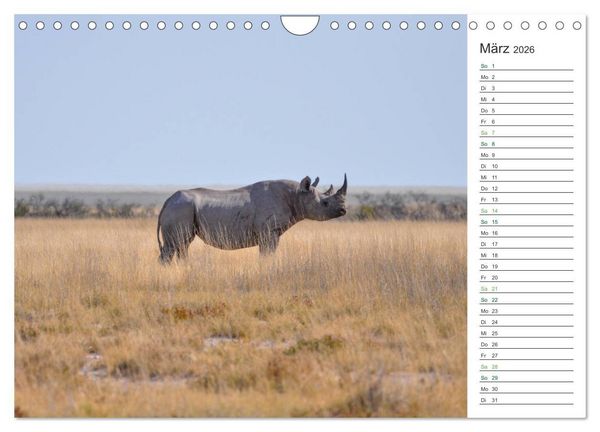
Task: Pick the 'So 15' calendar row
Action: click(x=527, y=222)
